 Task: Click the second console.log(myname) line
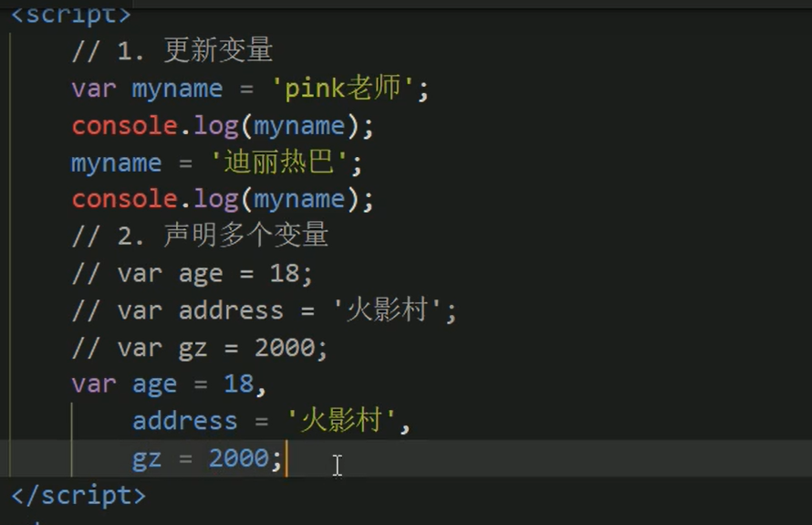tap(223, 200)
